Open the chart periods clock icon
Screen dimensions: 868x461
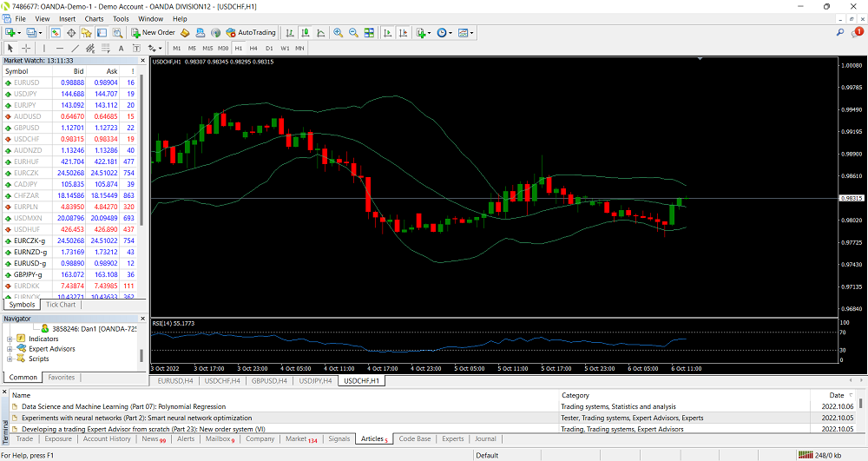click(442, 33)
